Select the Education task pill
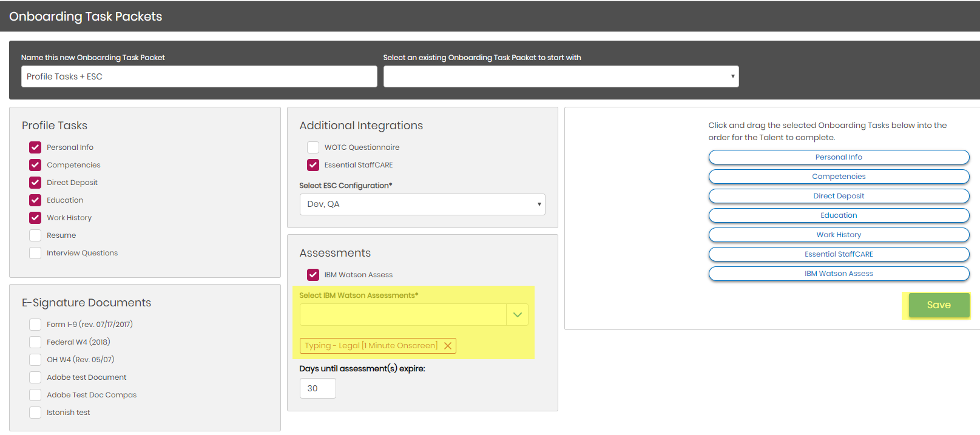 (839, 215)
